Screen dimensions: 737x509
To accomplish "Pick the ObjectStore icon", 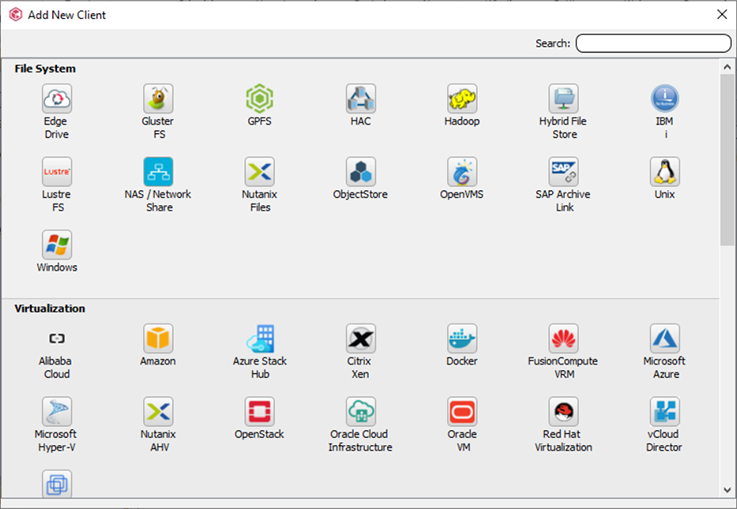I will [361, 172].
